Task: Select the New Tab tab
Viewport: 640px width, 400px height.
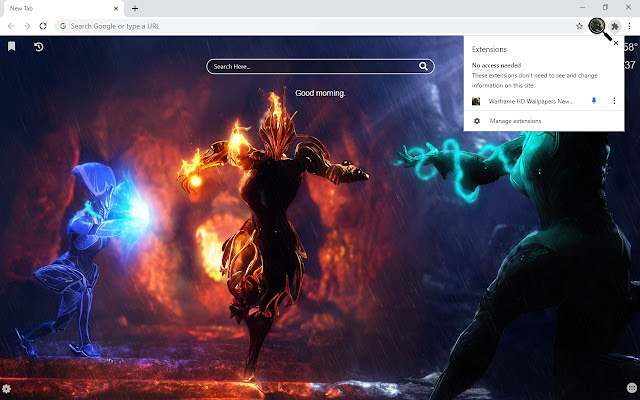Action: (x=62, y=9)
